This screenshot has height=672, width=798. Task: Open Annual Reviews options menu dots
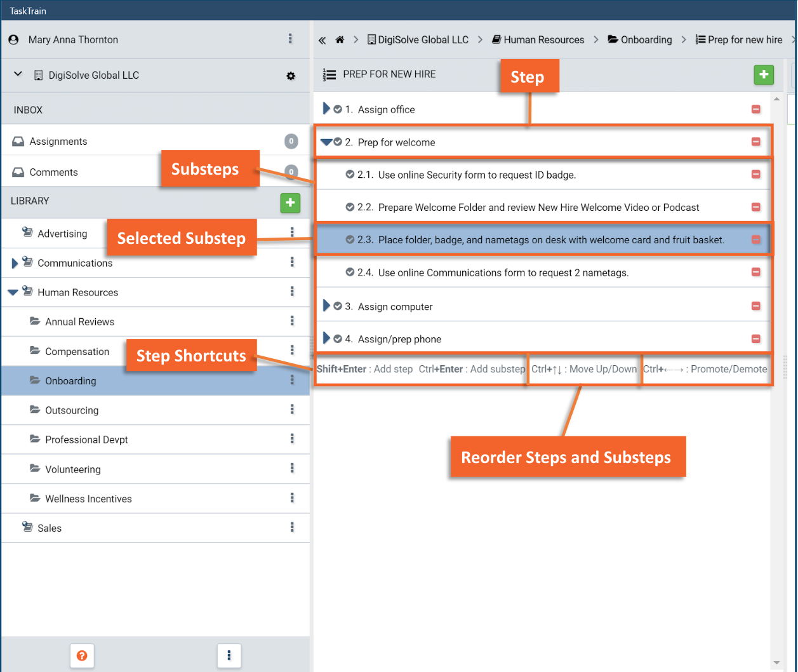tap(292, 321)
